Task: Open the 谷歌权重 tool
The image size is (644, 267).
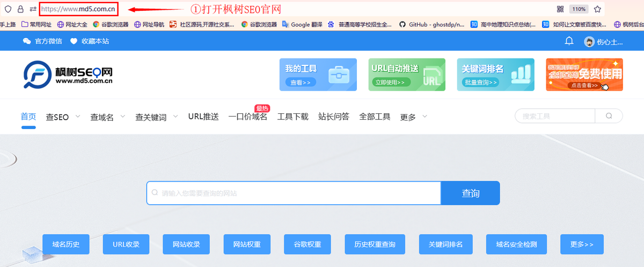Action: pos(308,244)
